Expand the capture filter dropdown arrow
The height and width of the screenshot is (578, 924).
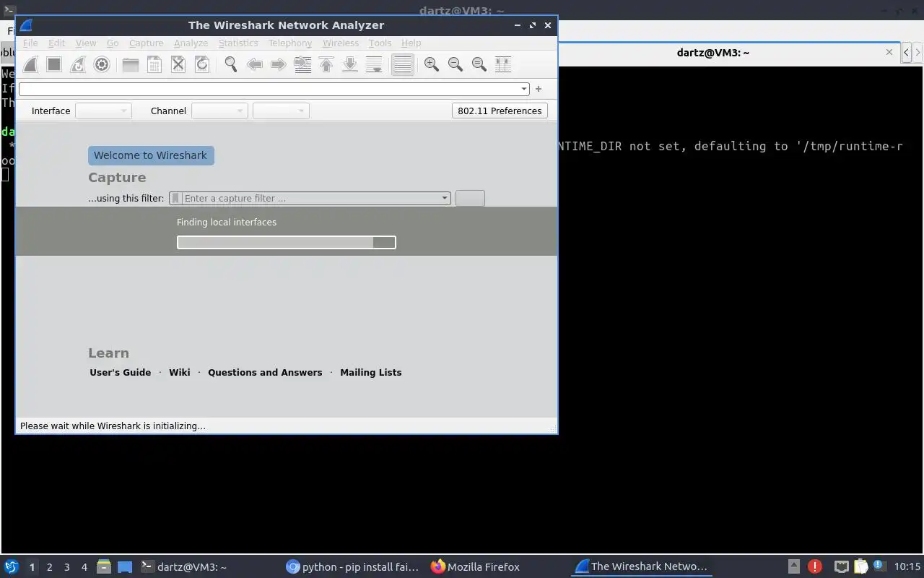(x=445, y=198)
